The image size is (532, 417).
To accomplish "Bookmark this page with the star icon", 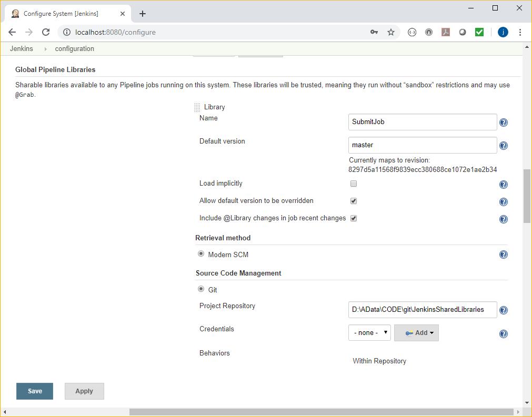I will 391,32.
